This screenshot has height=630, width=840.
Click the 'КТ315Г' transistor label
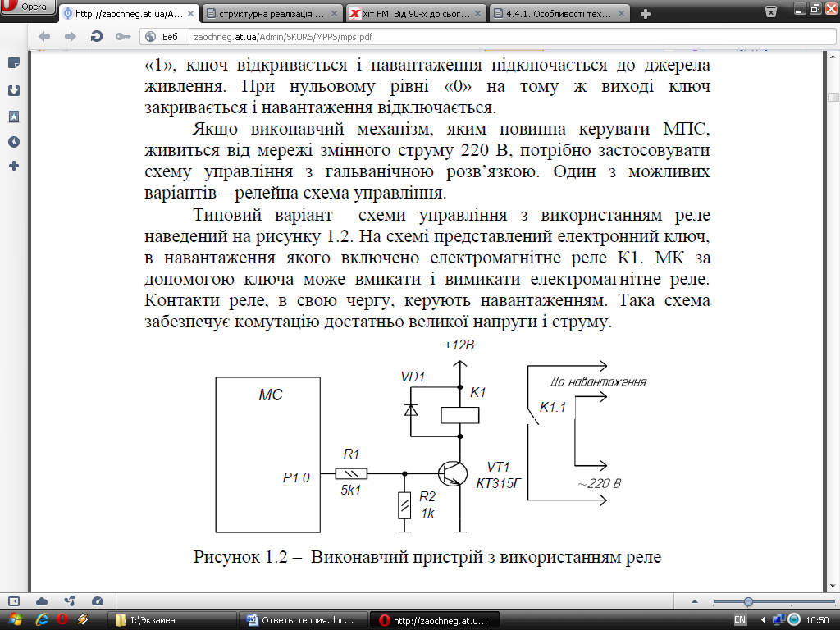click(499, 484)
